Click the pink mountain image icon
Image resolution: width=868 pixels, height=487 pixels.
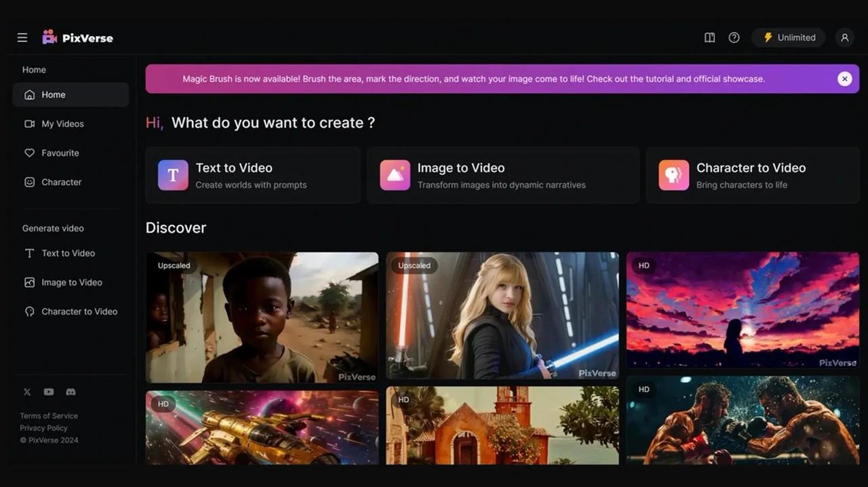(395, 175)
